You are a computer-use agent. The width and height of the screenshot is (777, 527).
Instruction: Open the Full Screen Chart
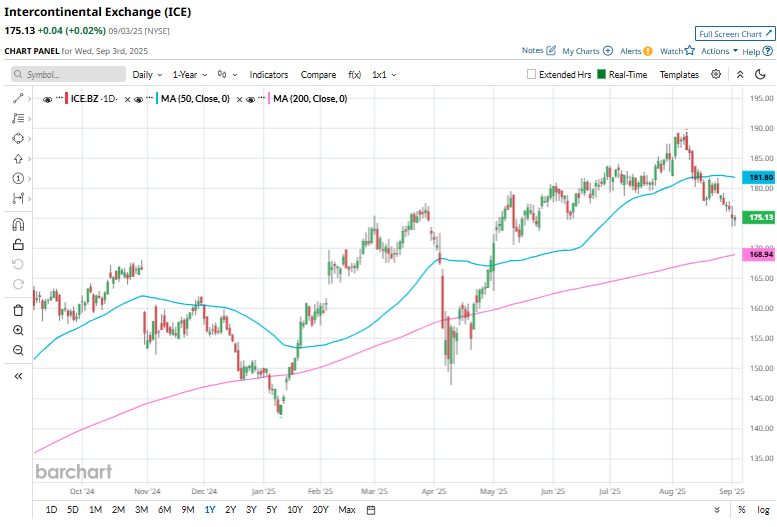coord(734,34)
